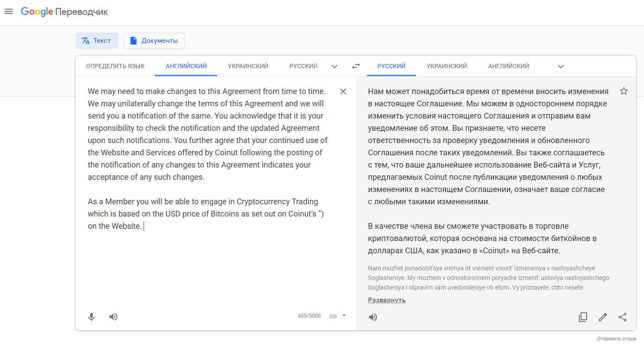Choose Определить язык to auto-detect language
This screenshot has width=644, height=346.
click(115, 66)
